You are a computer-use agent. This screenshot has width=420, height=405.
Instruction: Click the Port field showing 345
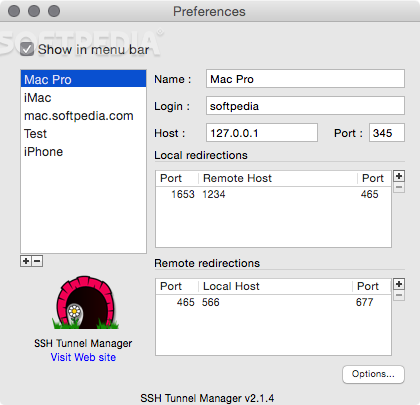pyautogui.click(x=387, y=133)
